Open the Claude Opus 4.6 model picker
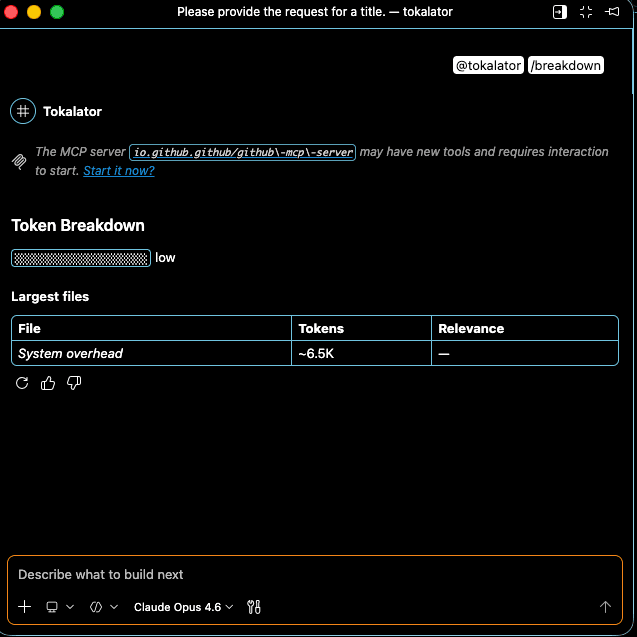 click(183, 607)
